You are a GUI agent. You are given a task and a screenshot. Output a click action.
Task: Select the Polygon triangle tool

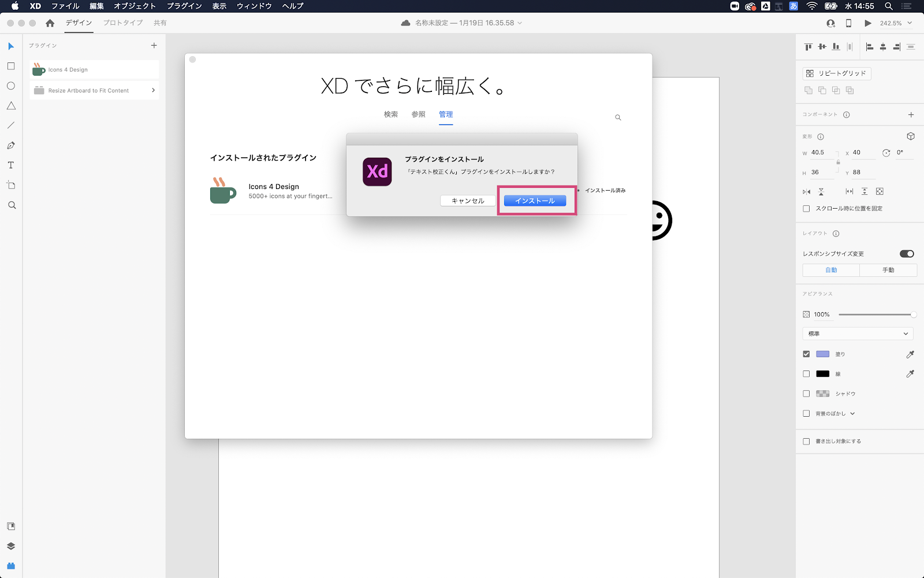tap(11, 106)
